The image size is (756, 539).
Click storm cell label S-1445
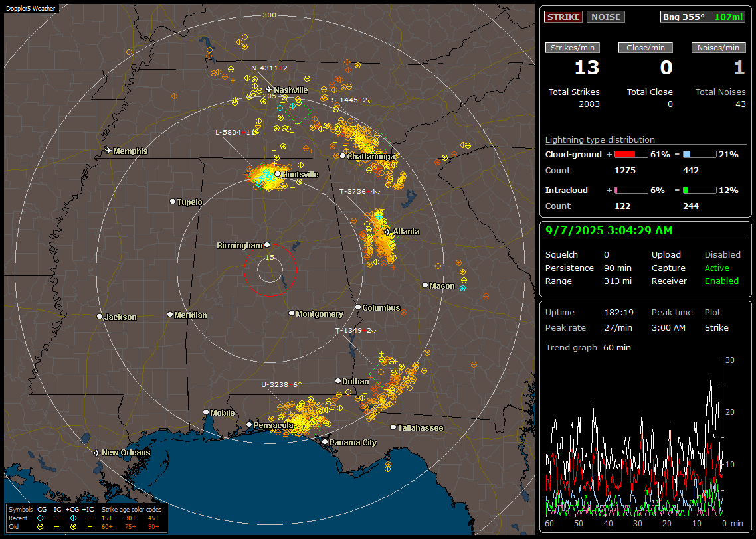(351, 100)
